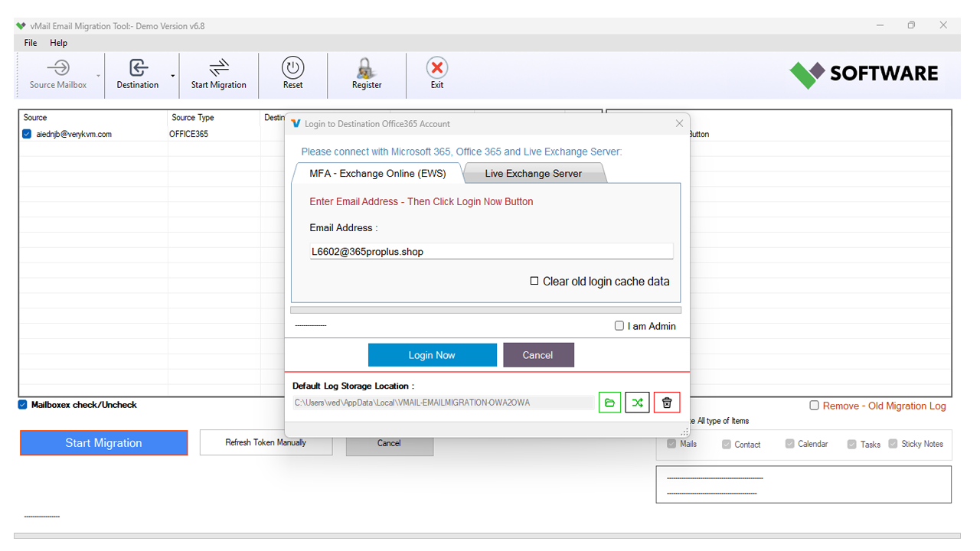Toggle the Tasks checkbox
This screenshot has width=980, height=551.
[x=852, y=444]
